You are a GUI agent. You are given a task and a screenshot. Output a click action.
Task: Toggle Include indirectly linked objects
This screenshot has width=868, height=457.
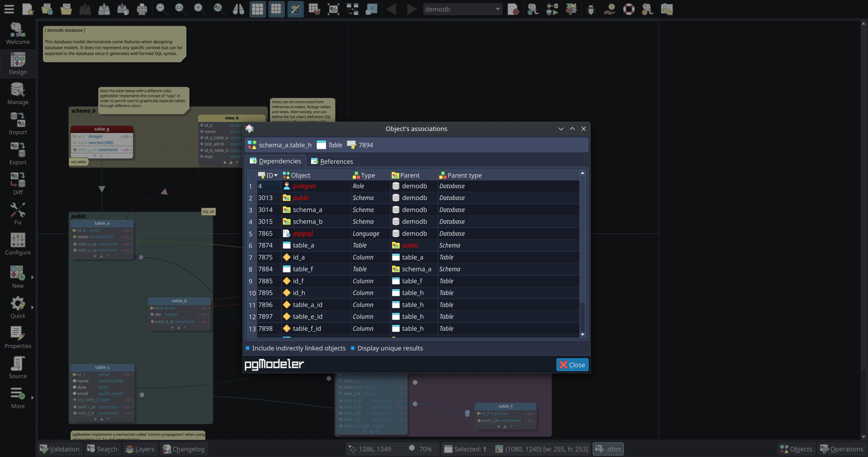pyautogui.click(x=248, y=348)
